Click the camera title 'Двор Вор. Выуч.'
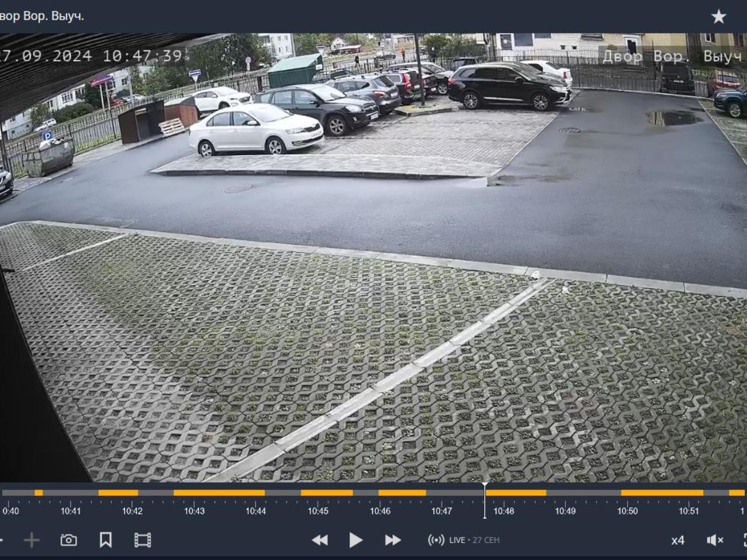 coord(42,16)
